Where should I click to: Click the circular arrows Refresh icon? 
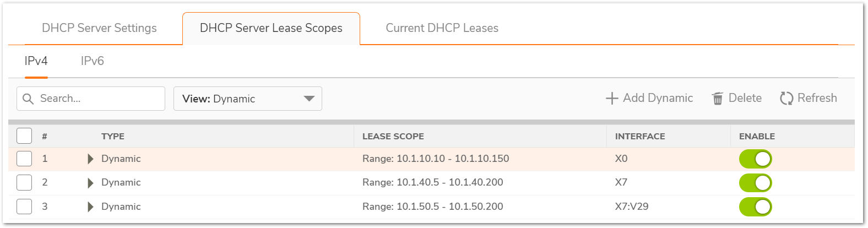click(786, 99)
